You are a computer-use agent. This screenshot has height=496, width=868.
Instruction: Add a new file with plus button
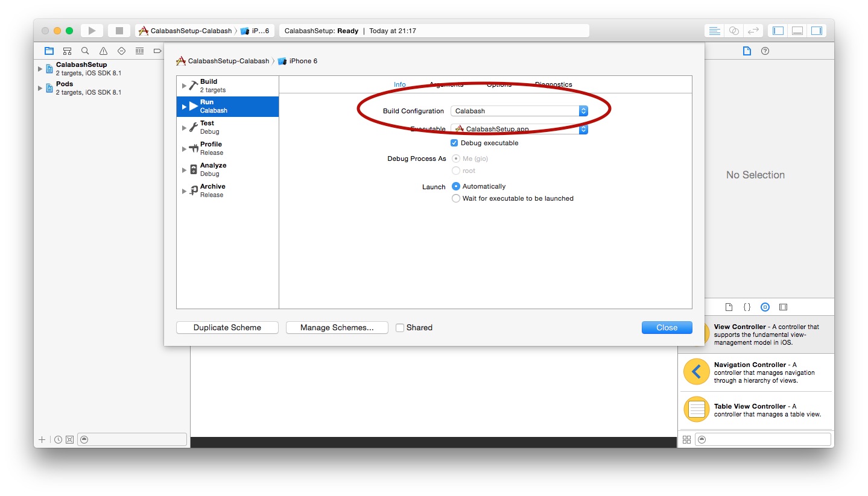[42, 440]
